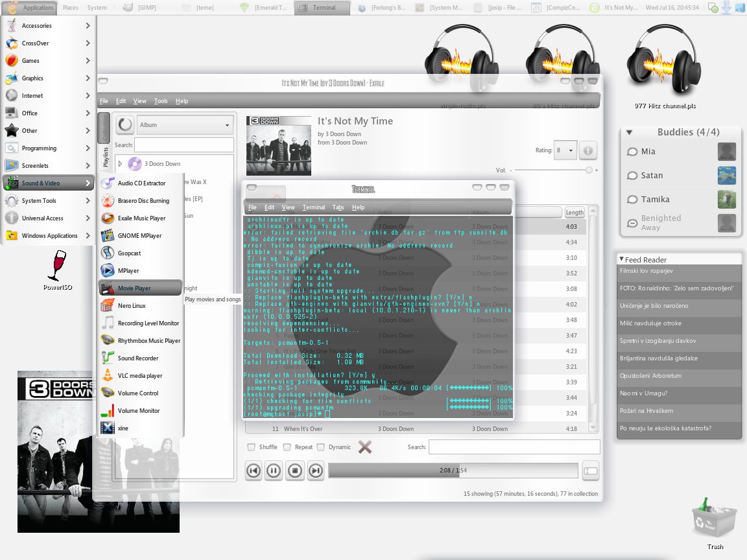Image resolution: width=747 pixels, height=560 pixels.
Task: Click the 3 Doors Down album cover thumbnail
Action: [279, 146]
